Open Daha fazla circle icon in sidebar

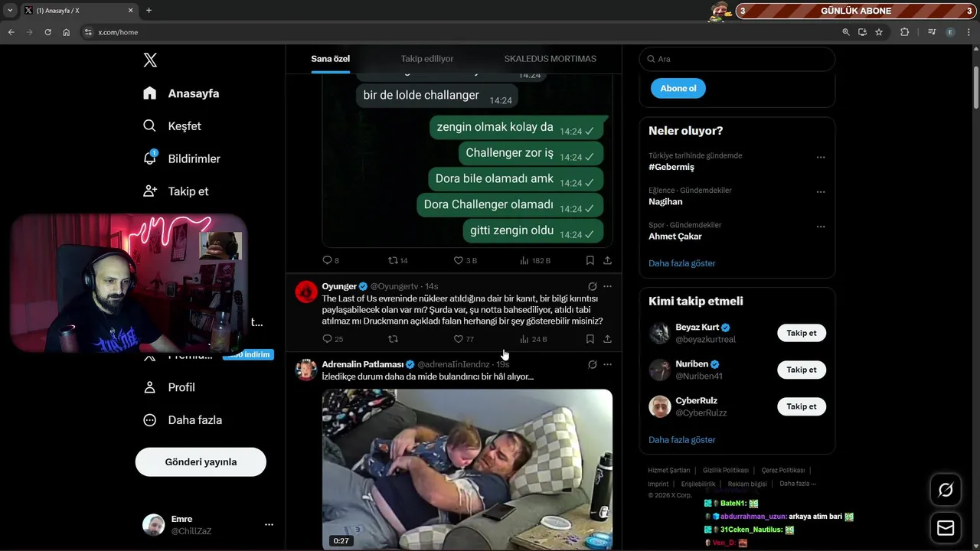coord(150,419)
